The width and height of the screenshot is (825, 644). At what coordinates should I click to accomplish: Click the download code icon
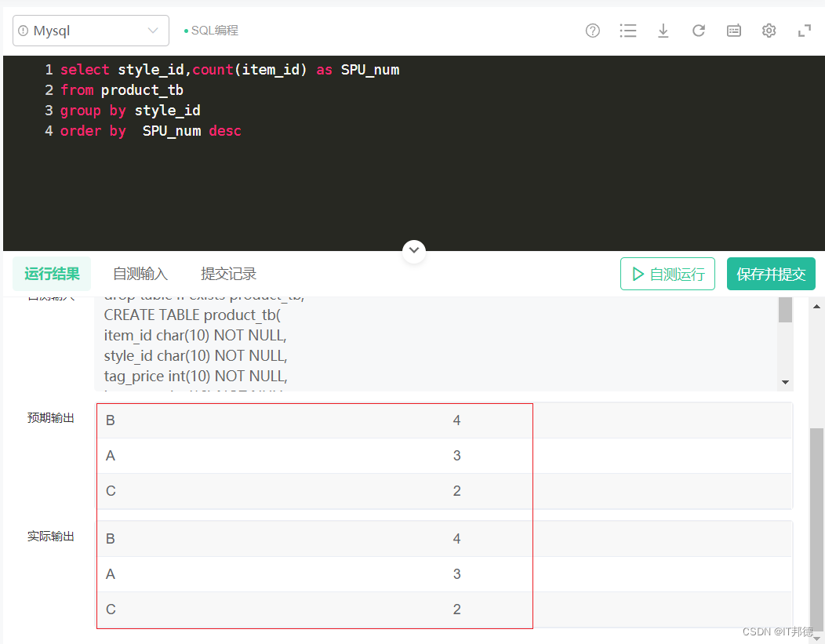663,31
